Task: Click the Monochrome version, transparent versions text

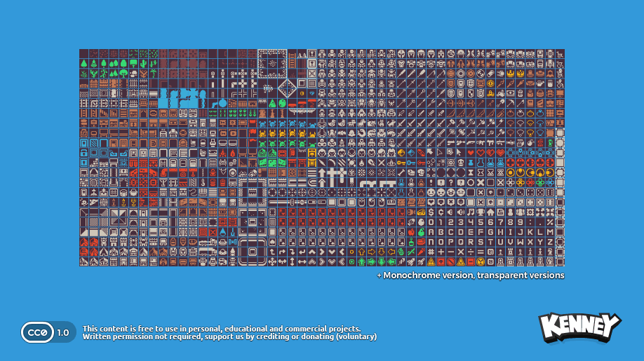Action: [x=470, y=275]
